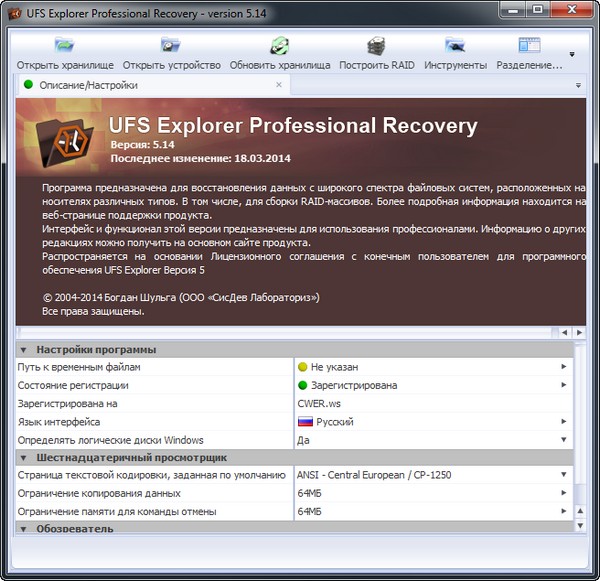Click the Последнее изменение: 18.03.2014 text
This screenshot has width=600, height=581.
point(201,158)
